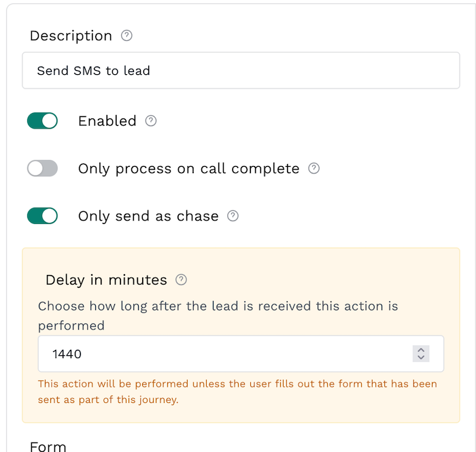Turn on Only process on call complete toggle
Screen dimensions: 476x452
42,169
